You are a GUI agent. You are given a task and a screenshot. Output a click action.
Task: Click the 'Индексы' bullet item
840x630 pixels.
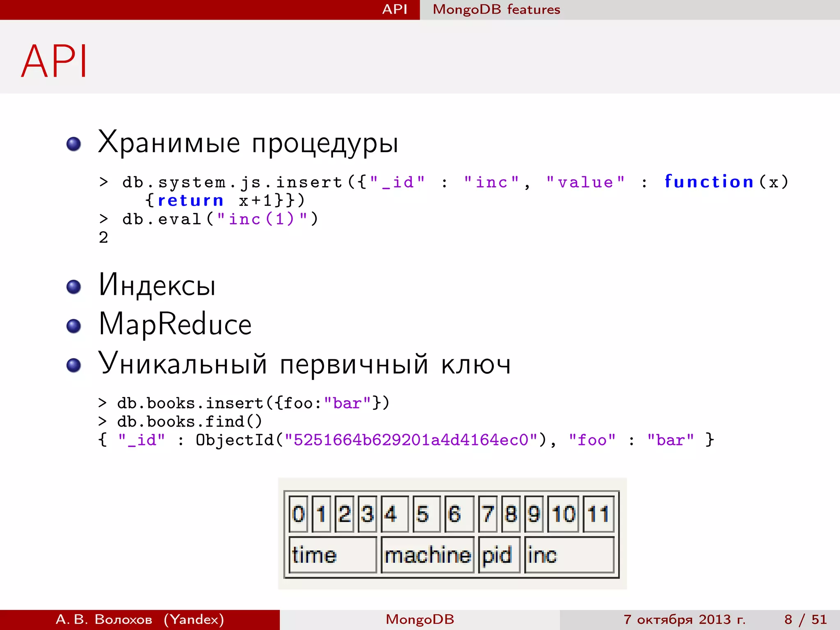tap(157, 285)
